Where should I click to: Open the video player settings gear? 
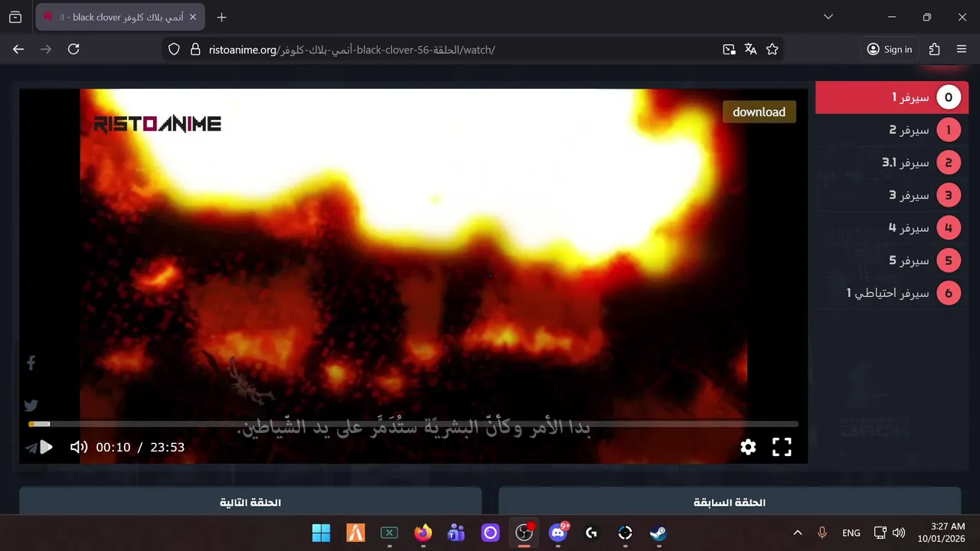coord(748,447)
